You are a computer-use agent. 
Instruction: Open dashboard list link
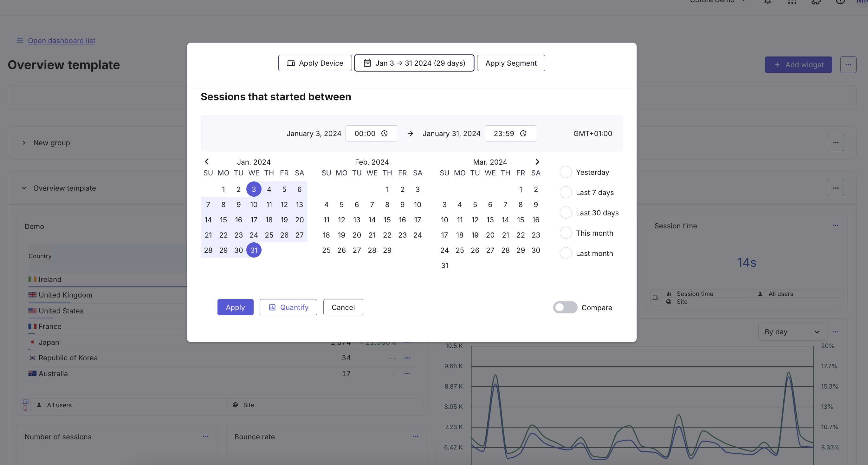coord(61,41)
